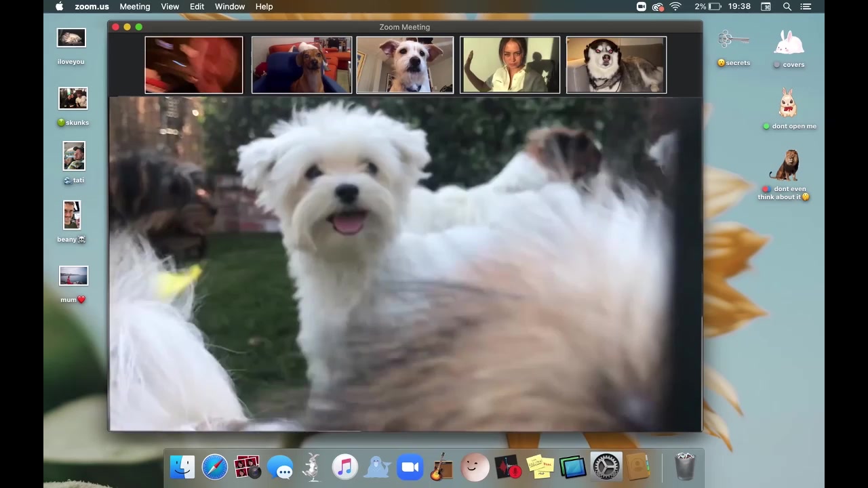
Task: Show Notification Center list icon
Action: click(806, 7)
